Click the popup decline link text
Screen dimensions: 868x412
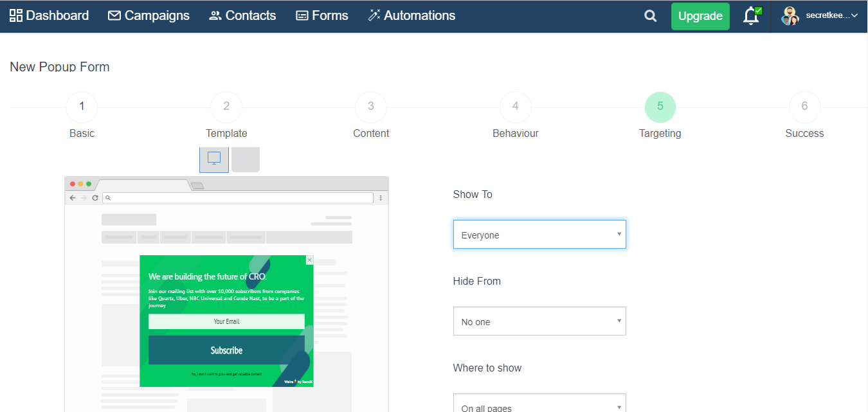226,374
